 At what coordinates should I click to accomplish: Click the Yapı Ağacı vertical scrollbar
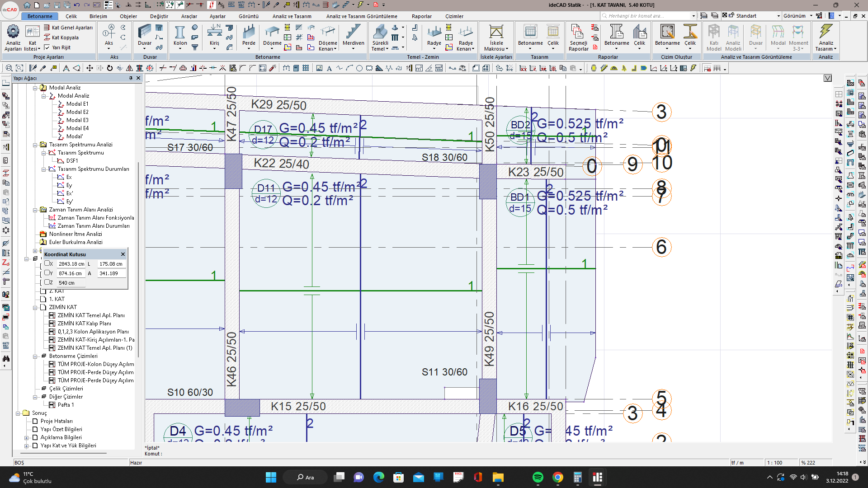138,260
